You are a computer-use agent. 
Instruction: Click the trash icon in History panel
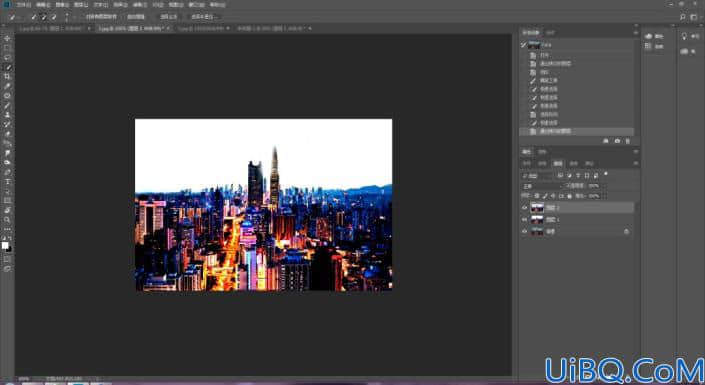pos(628,141)
